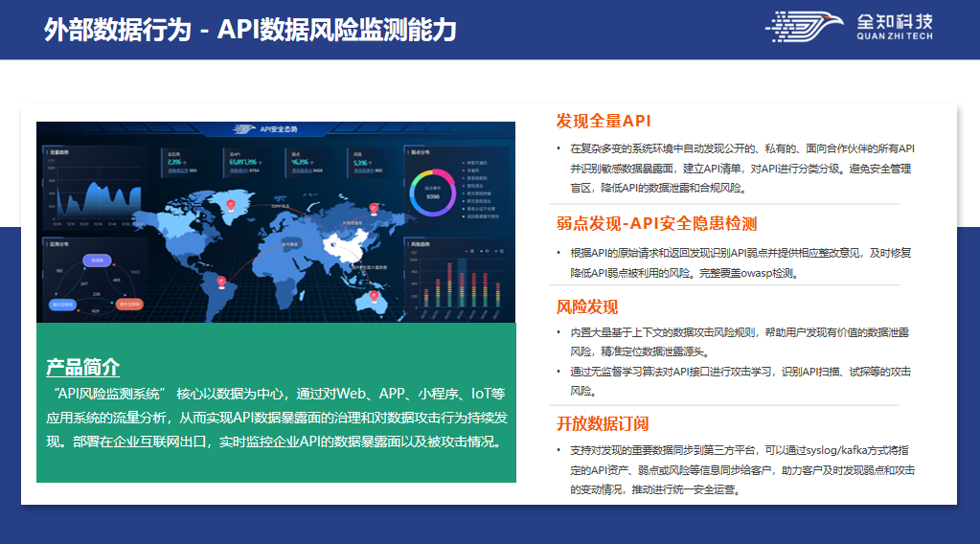Screen dimensions: 980x544
Task: Click the pink swatch atop the 弱点分布 legend
Action: (463, 163)
